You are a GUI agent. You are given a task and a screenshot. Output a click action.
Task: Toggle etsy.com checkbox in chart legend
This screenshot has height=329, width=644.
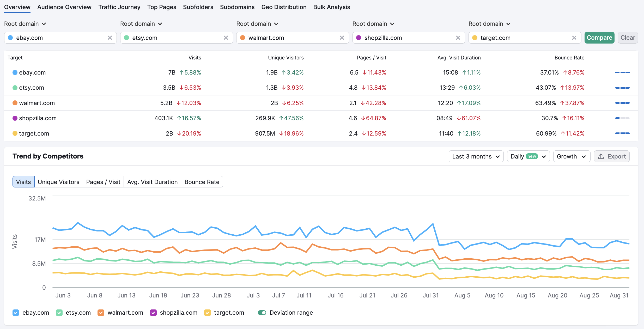[59, 313]
